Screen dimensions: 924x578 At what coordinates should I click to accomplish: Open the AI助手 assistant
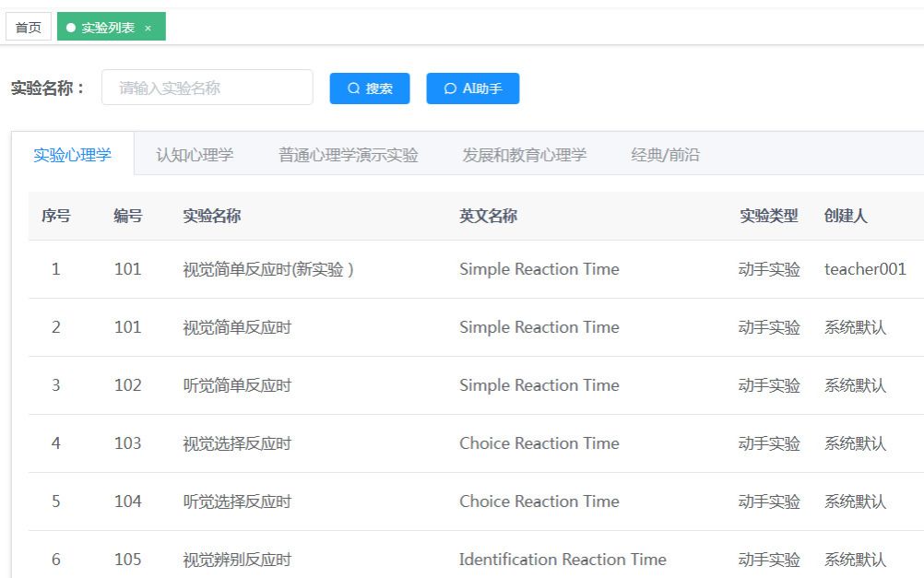point(472,88)
